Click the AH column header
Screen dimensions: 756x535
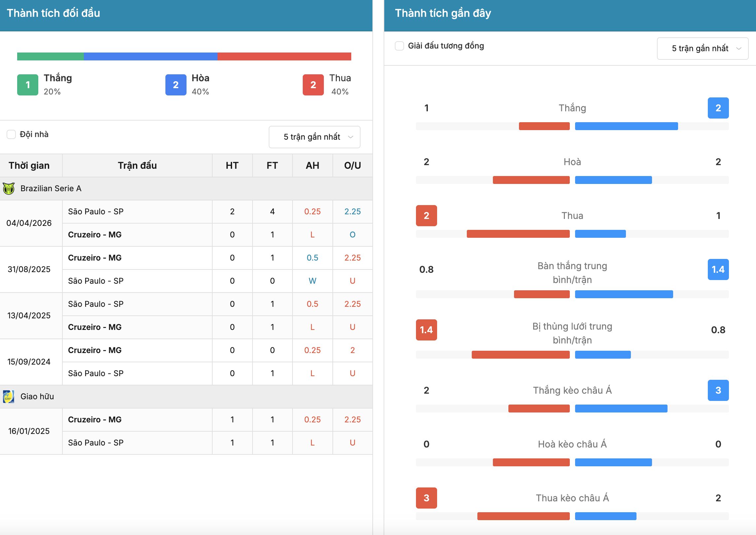pyautogui.click(x=312, y=165)
